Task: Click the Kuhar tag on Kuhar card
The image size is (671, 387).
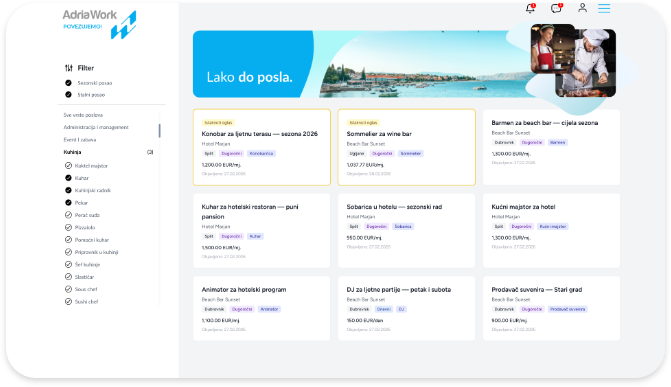Action: [255, 236]
